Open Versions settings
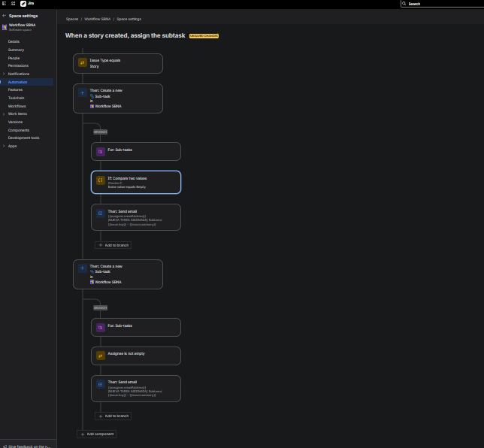The image size is (484, 448). coord(15,122)
